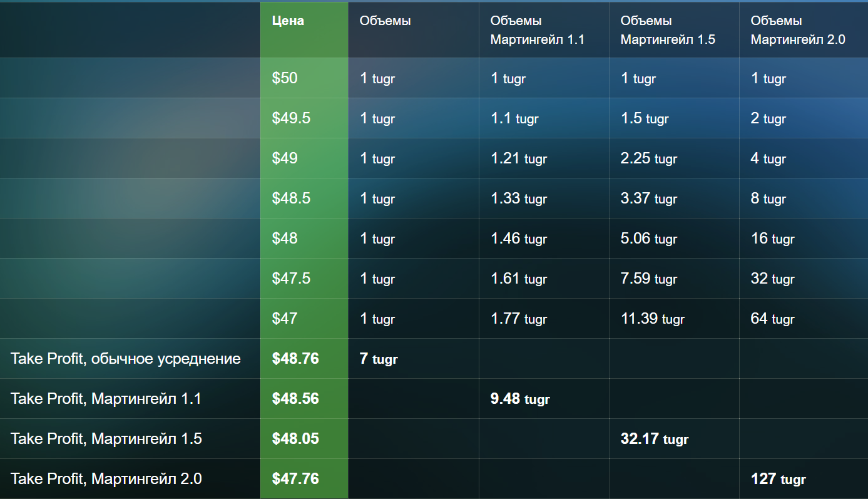Click the bold $48.76 take profit price
Image resolution: width=868 pixels, height=499 pixels.
coord(295,359)
